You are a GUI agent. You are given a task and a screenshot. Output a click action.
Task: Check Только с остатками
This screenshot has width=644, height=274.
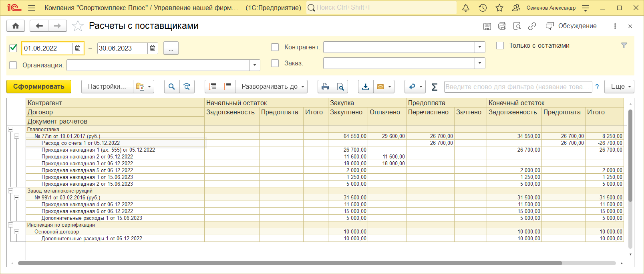(500, 45)
